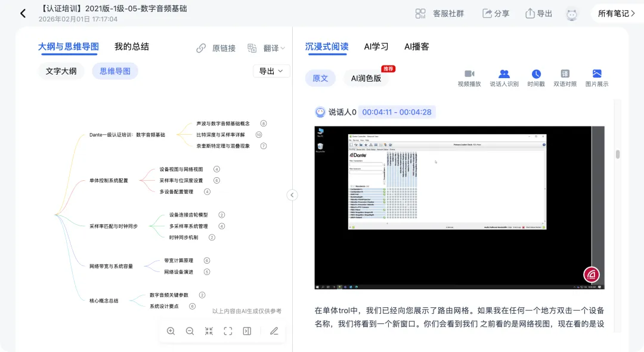This screenshot has height=352, width=644.
Task: Open the 导出 dropdown above mind map
Action: 271,71
